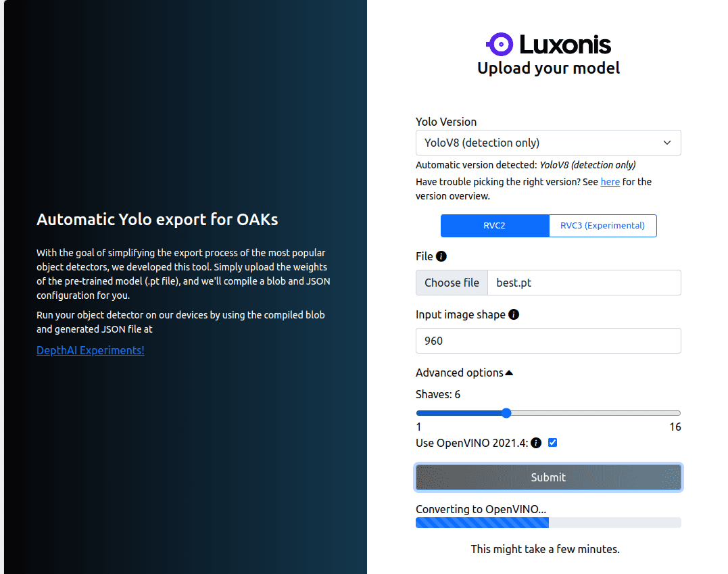Click the best.pt file name field

click(584, 283)
